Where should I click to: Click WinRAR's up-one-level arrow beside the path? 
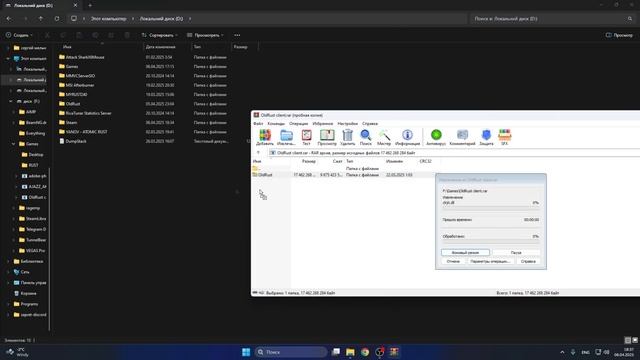[x=258, y=153]
